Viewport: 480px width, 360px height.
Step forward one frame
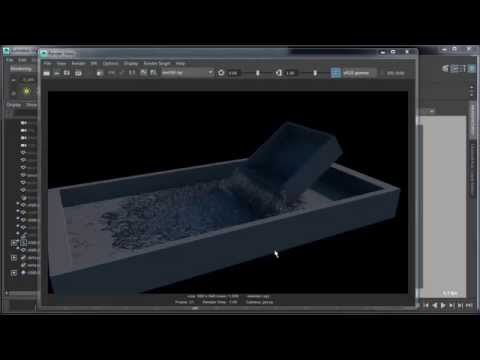point(451,305)
